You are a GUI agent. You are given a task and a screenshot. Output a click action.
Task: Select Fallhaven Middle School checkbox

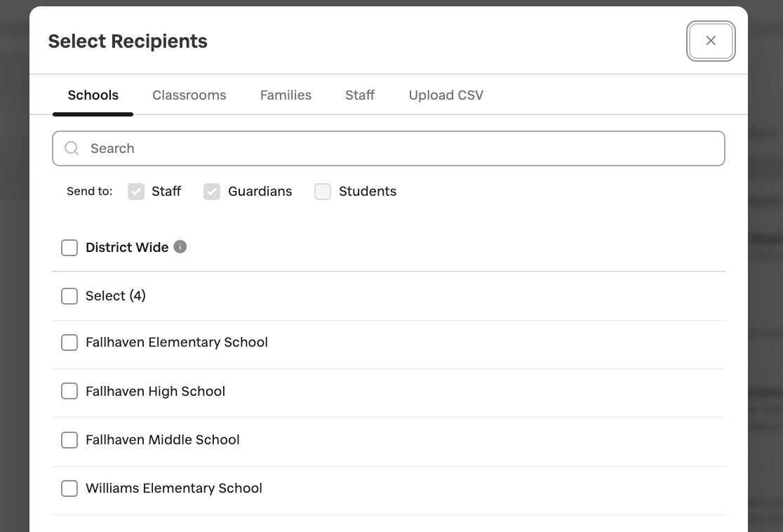click(69, 440)
